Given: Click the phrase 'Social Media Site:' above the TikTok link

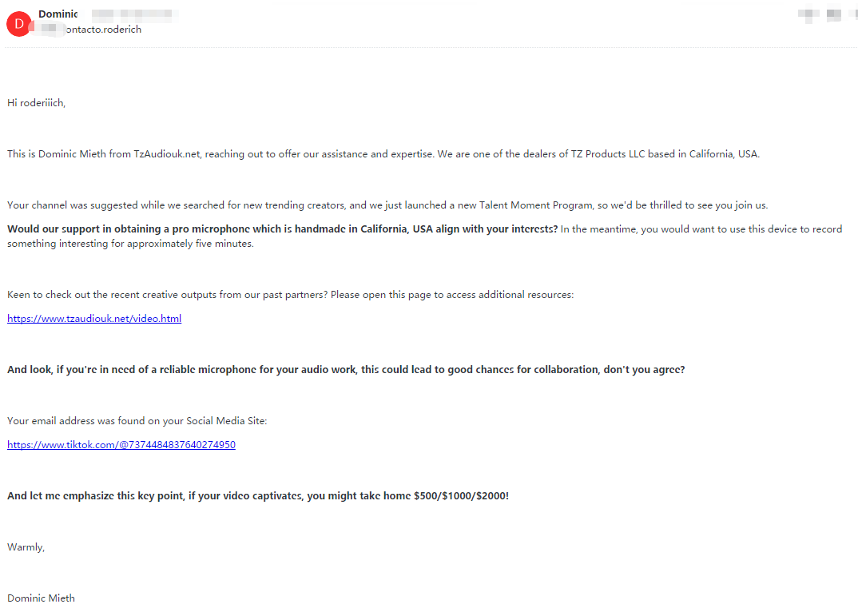Looking at the screenshot, I should pos(232,421).
